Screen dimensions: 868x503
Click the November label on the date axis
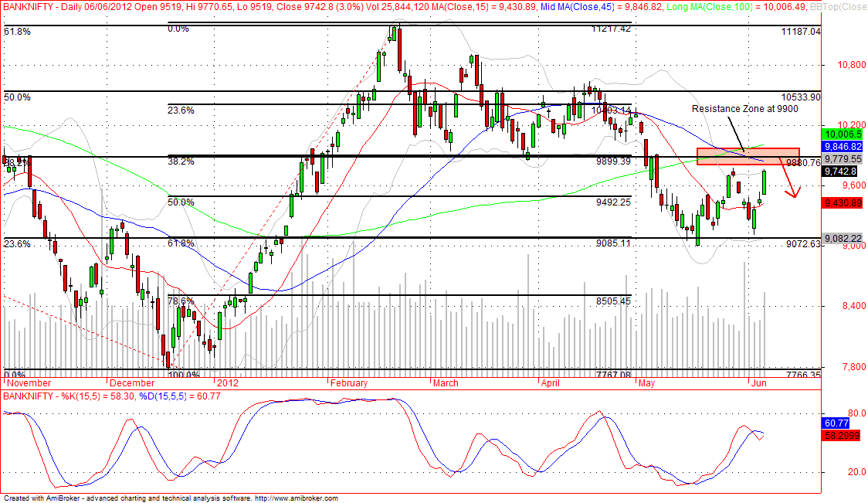(x=29, y=382)
